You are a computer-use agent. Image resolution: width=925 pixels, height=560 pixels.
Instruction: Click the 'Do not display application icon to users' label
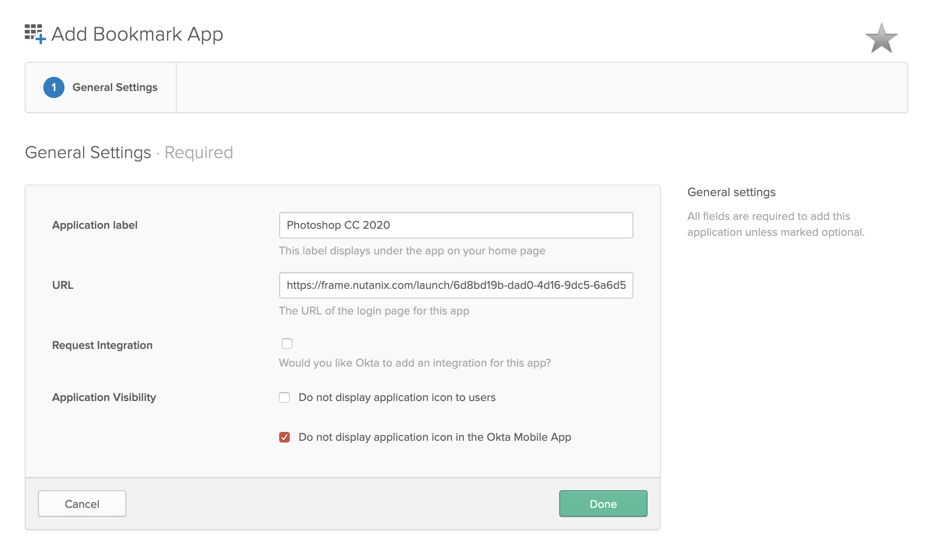397,397
